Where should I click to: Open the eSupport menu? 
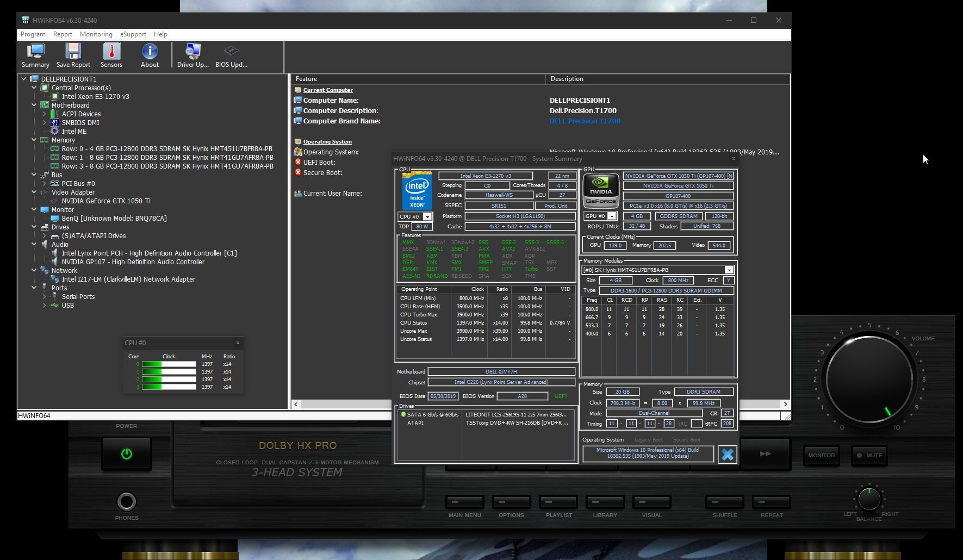click(x=133, y=34)
